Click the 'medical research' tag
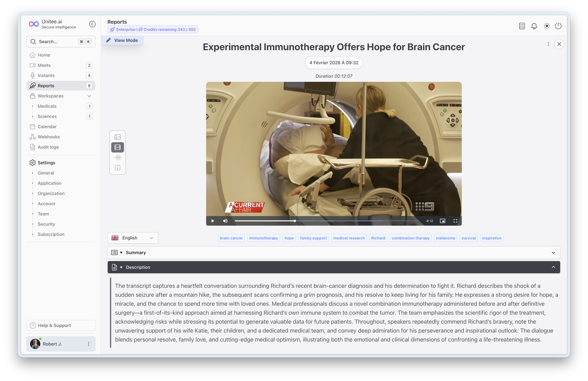Screen dimensions: 588x381 click(349, 238)
